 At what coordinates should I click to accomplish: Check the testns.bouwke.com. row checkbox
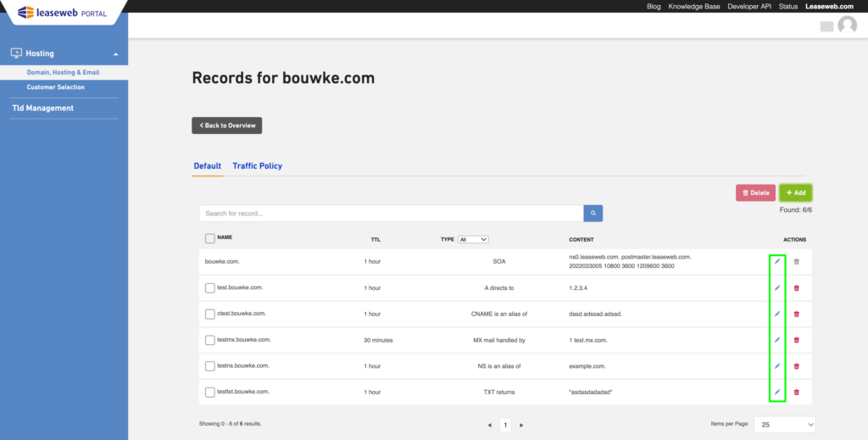(210, 366)
